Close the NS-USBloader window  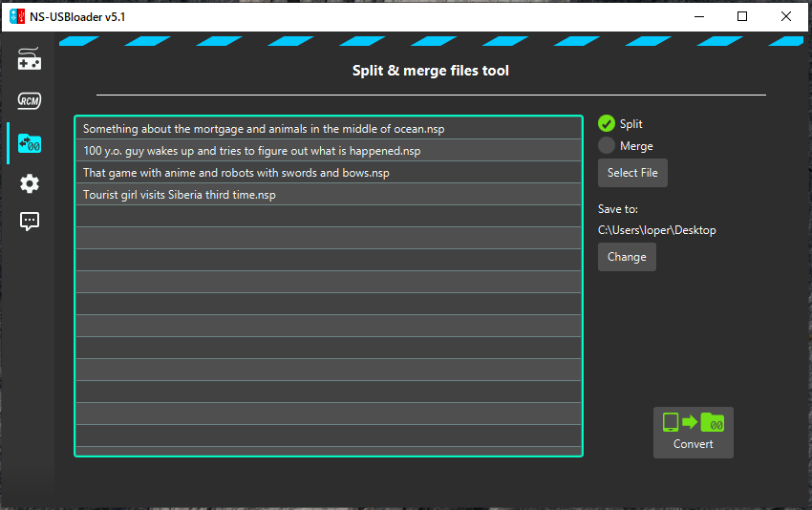[x=785, y=16]
